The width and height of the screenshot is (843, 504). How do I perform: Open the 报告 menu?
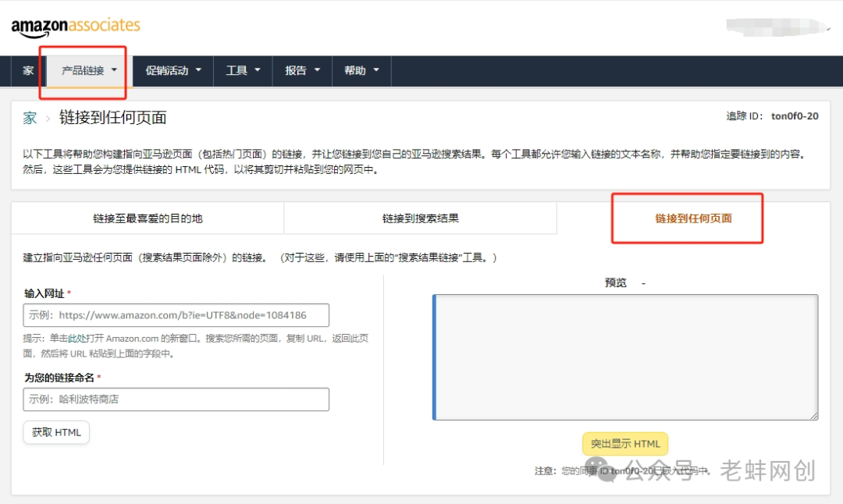pos(302,70)
